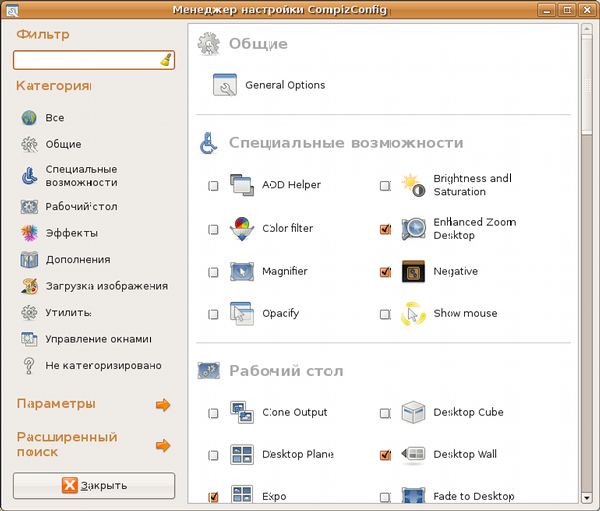Click the Fade to Desktop plugin icon
Screen dimensions: 600x511
click(413, 495)
